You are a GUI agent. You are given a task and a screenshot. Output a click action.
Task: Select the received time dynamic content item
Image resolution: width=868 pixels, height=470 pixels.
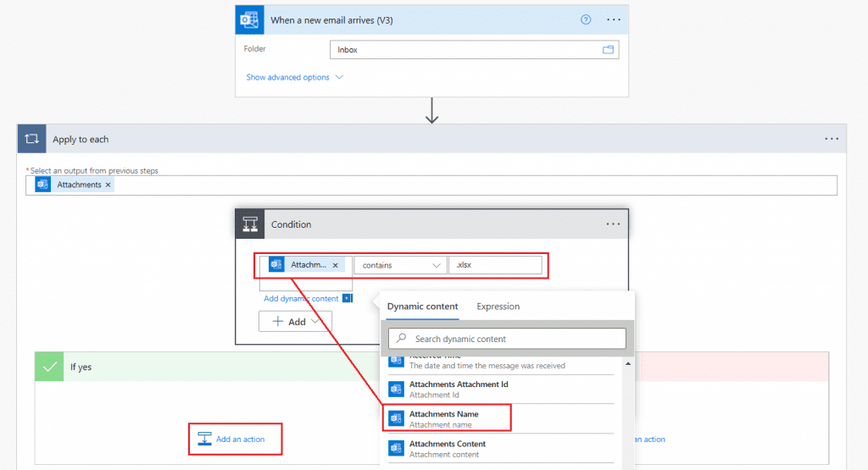500,363
